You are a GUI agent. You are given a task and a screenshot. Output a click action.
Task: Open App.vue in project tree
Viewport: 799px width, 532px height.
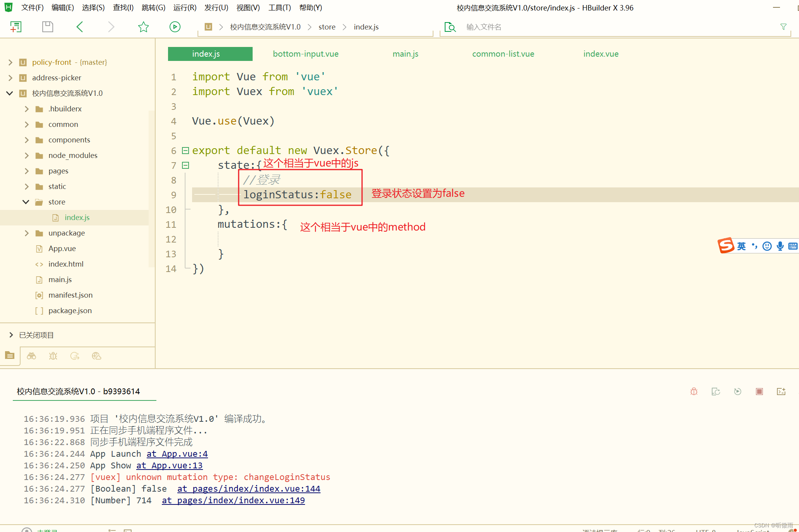click(x=62, y=248)
